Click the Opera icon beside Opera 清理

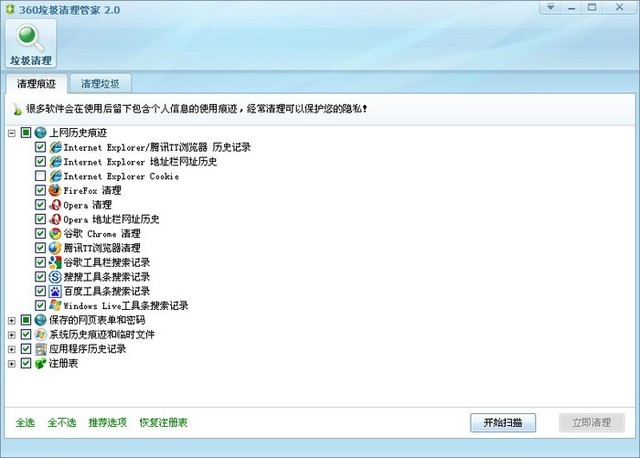click(x=55, y=205)
